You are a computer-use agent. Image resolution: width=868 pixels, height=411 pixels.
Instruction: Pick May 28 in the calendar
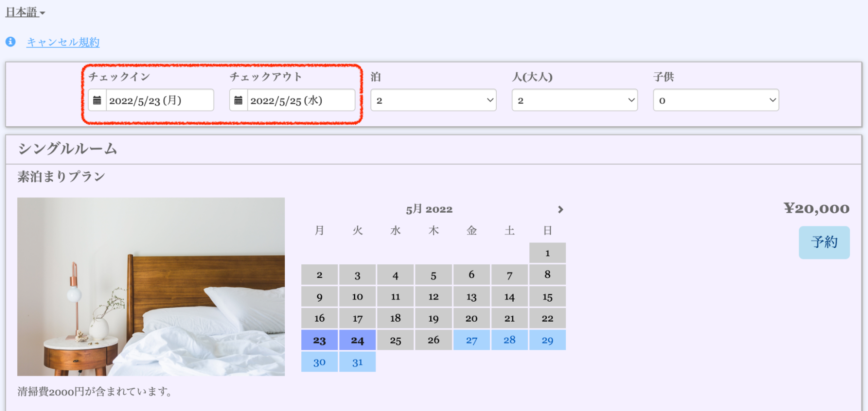(x=509, y=340)
